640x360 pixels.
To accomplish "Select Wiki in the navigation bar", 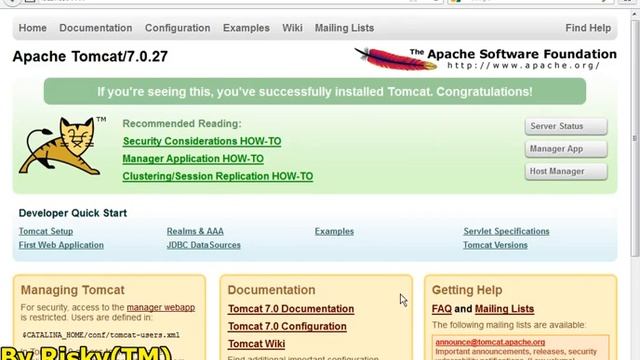I will click(x=292, y=28).
